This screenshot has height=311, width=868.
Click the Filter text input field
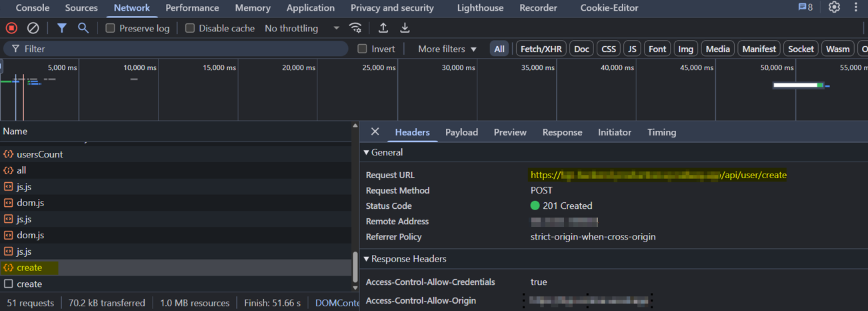[x=180, y=49]
